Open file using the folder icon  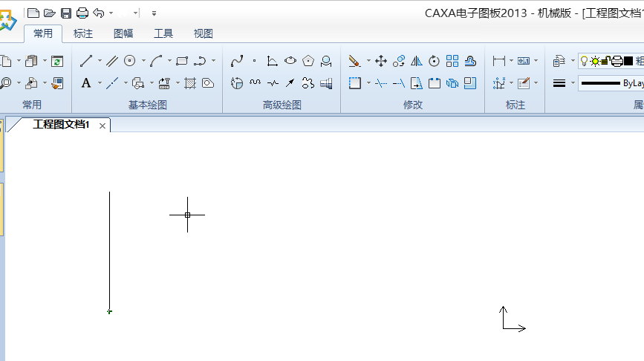coord(50,13)
